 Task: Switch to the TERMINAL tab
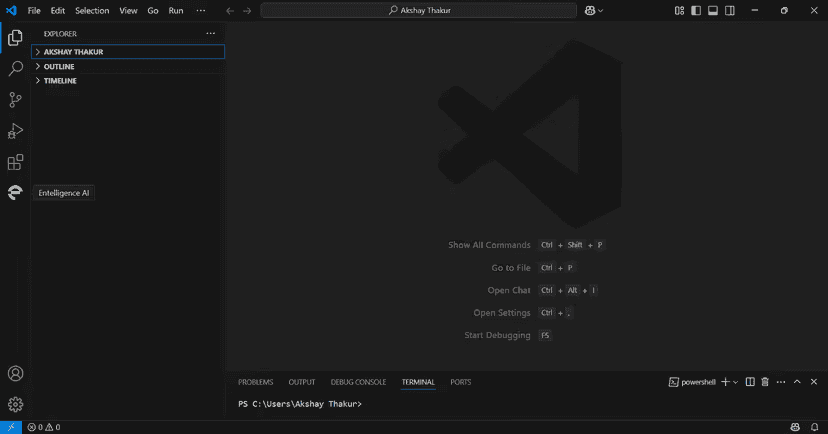pyautogui.click(x=418, y=382)
